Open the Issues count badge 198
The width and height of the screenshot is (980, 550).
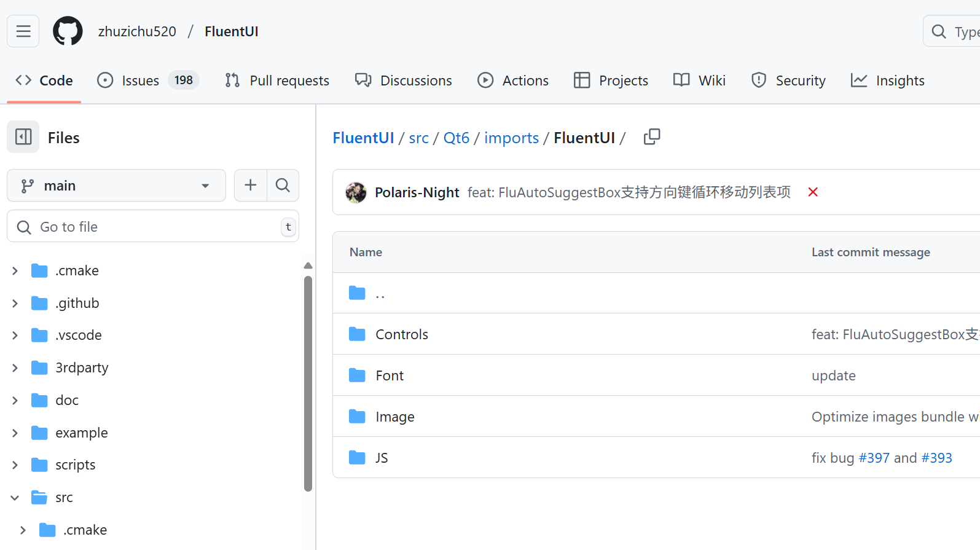coord(184,81)
